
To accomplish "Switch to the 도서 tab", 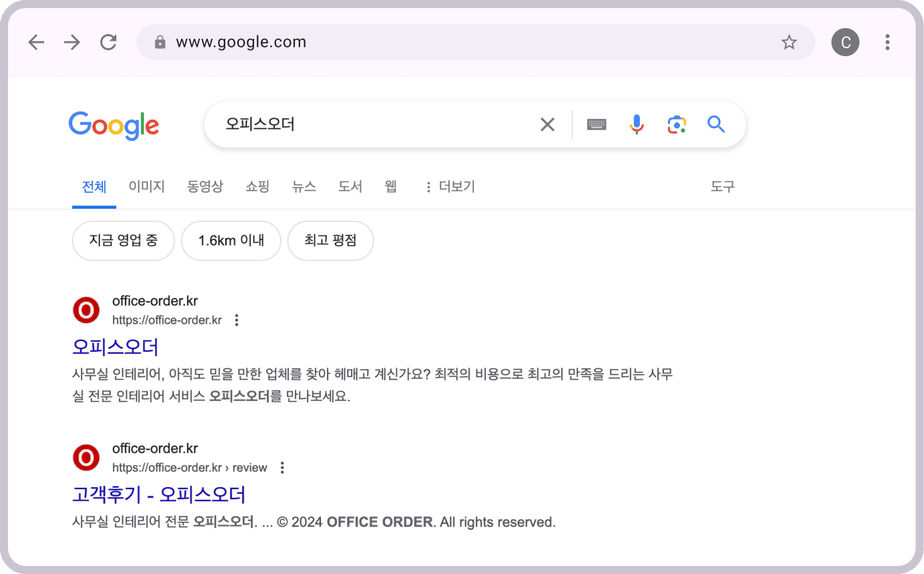I will pos(350,187).
